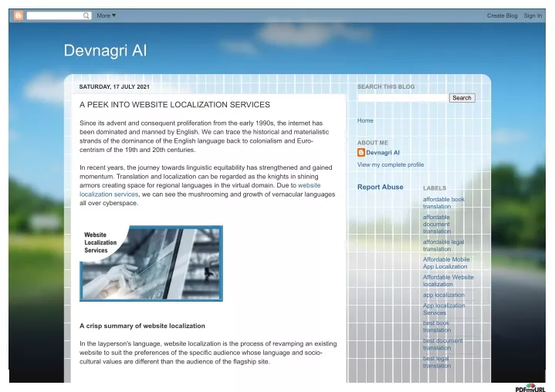
Task: Click the Blogger profile icon beside Devnagri AI
Action: click(361, 153)
